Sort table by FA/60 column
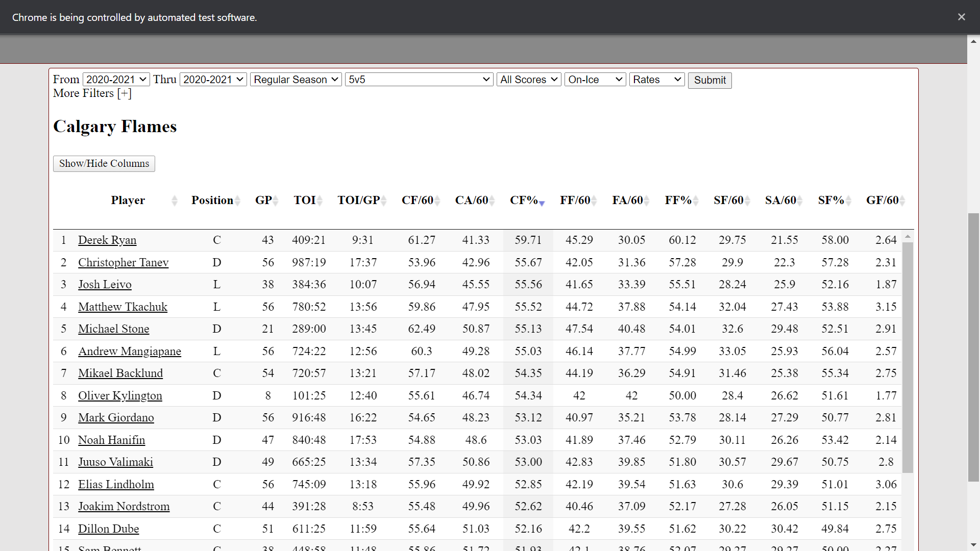Viewport: 980px width, 551px height. click(x=628, y=201)
